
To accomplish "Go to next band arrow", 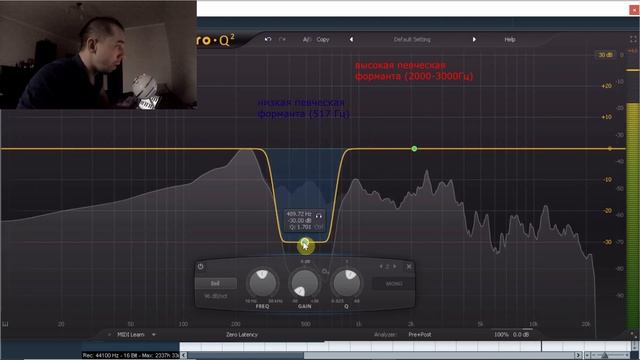I will pos(395,266).
